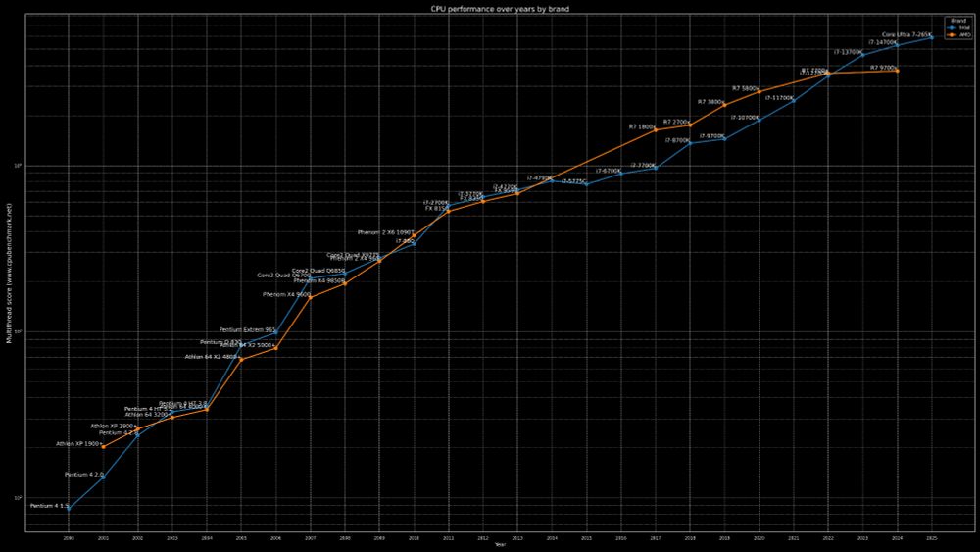Click the 'Core Ultra 7-265K' data label
This screenshot has height=552, width=980.
tap(906, 35)
